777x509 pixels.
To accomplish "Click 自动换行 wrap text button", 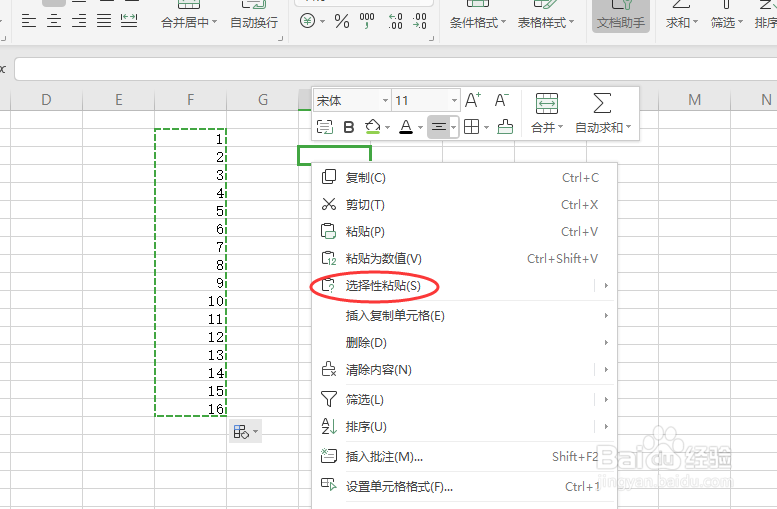I will [254, 22].
